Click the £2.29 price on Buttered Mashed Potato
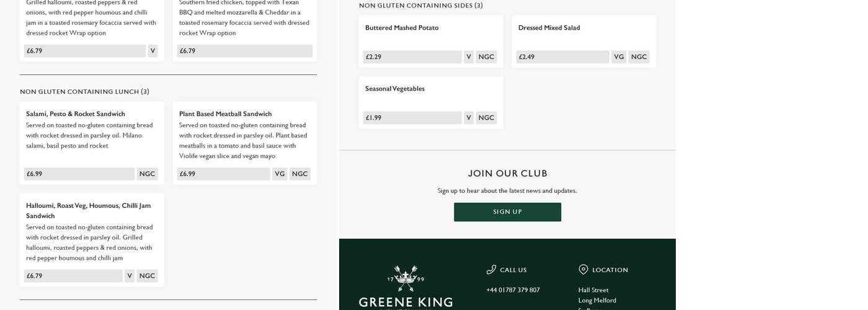 click(x=373, y=57)
